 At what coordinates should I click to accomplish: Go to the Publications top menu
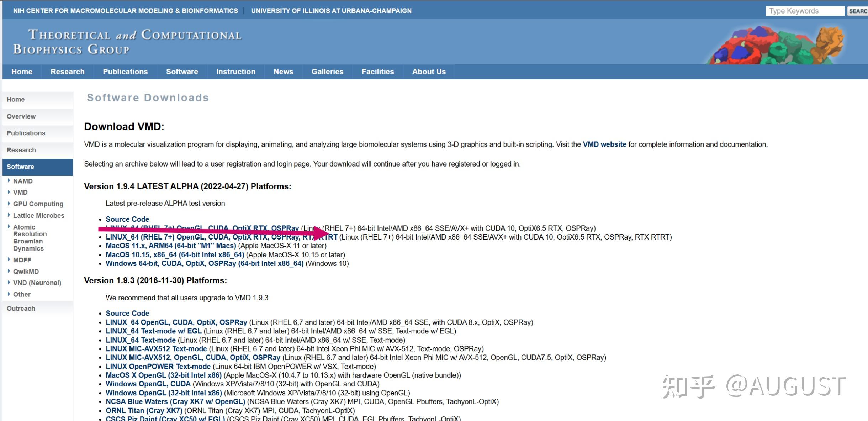pos(125,72)
